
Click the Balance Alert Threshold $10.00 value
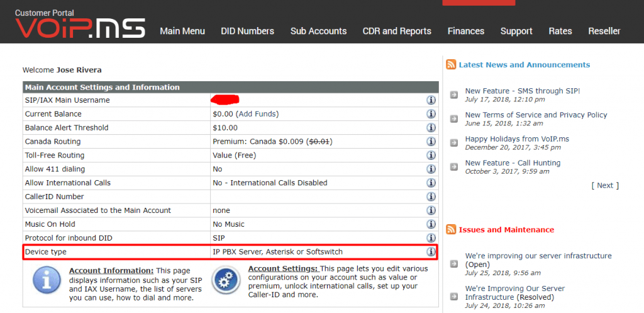[225, 127]
